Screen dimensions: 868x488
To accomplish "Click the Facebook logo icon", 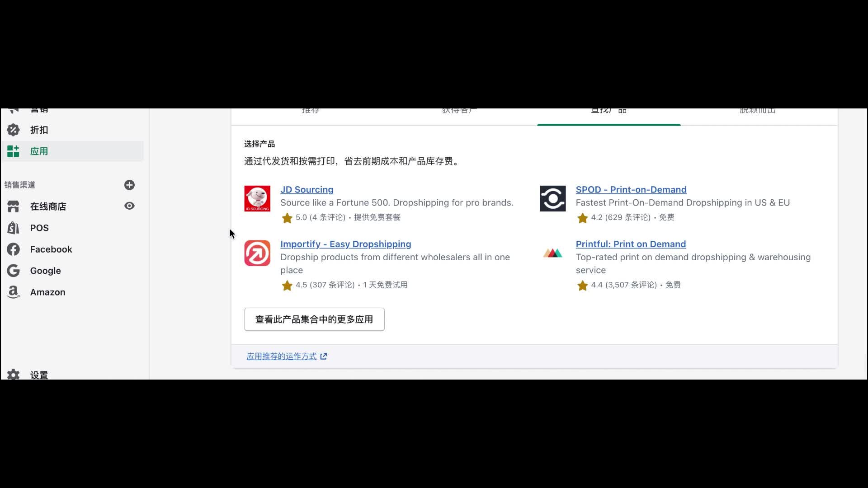I will (13, 249).
